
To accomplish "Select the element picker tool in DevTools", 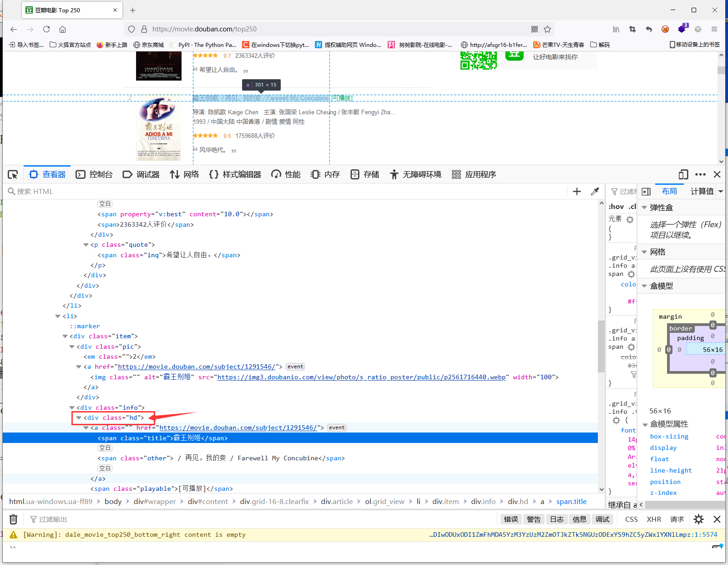I will (12, 174).
